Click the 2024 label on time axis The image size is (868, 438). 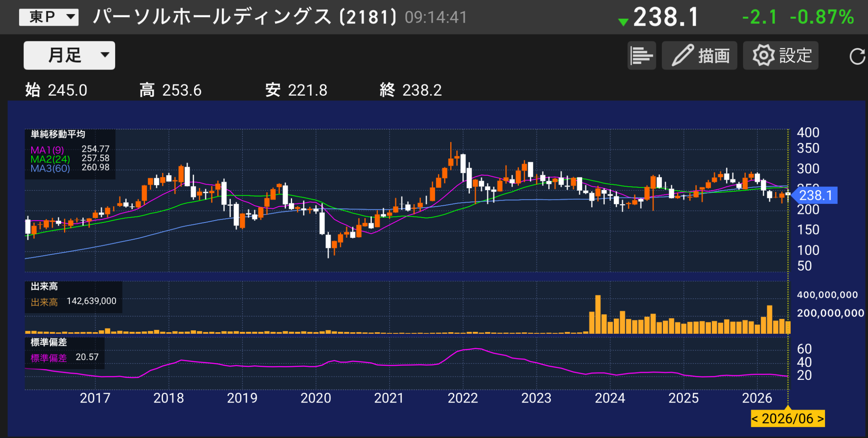tap(610, 398)
